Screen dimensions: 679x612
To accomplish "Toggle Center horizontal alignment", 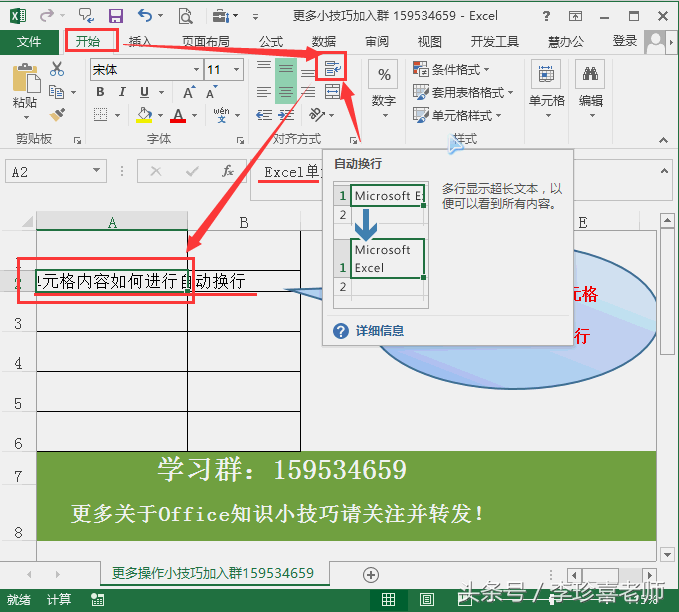I will click(x=286, y=92).
